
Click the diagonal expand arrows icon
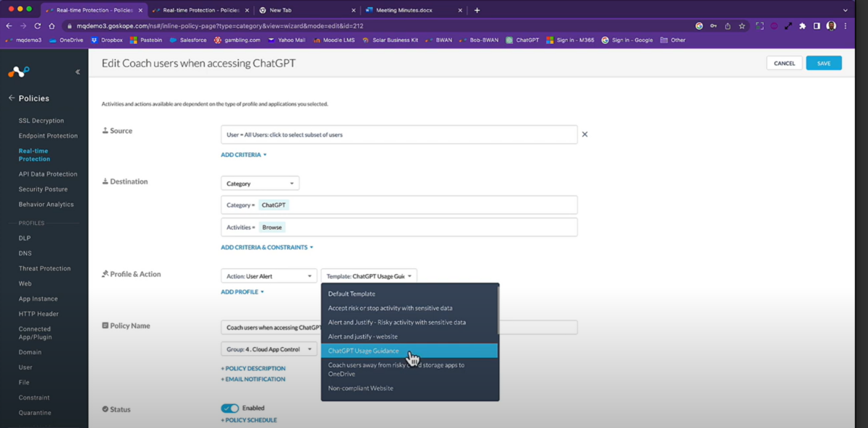coord(788,25)
